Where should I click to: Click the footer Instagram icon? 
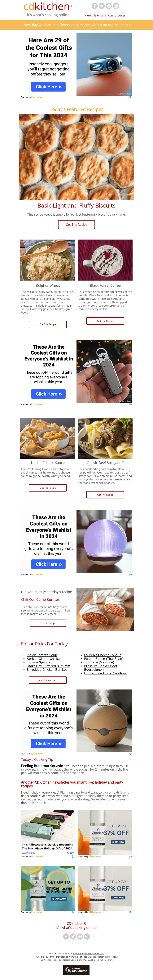coord(87,936)
